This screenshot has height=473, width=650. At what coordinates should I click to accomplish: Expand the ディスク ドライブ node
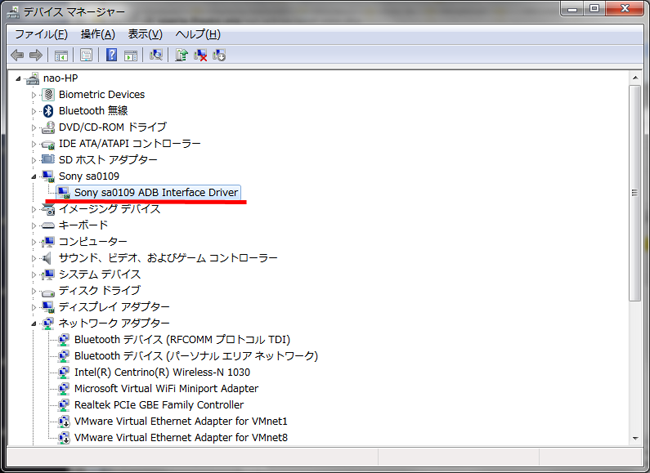coord(34,291)
